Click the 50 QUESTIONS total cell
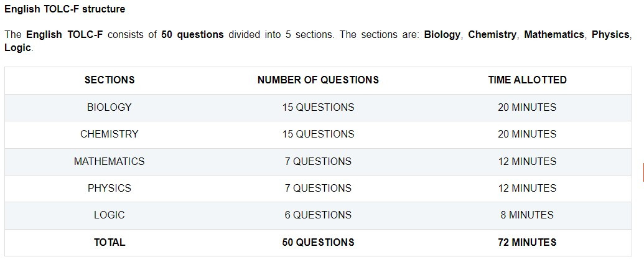Screen dimensions: 644x267 pyautogui.click(x=319, y=242)
